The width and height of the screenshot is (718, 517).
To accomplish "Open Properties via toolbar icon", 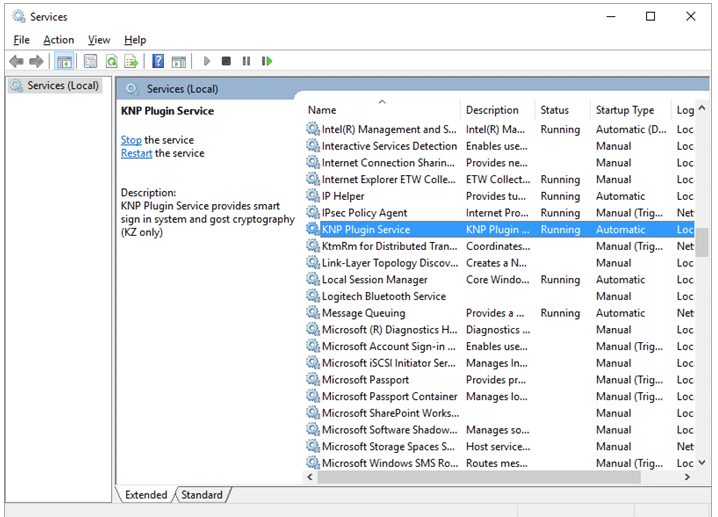I will point(91,61).
